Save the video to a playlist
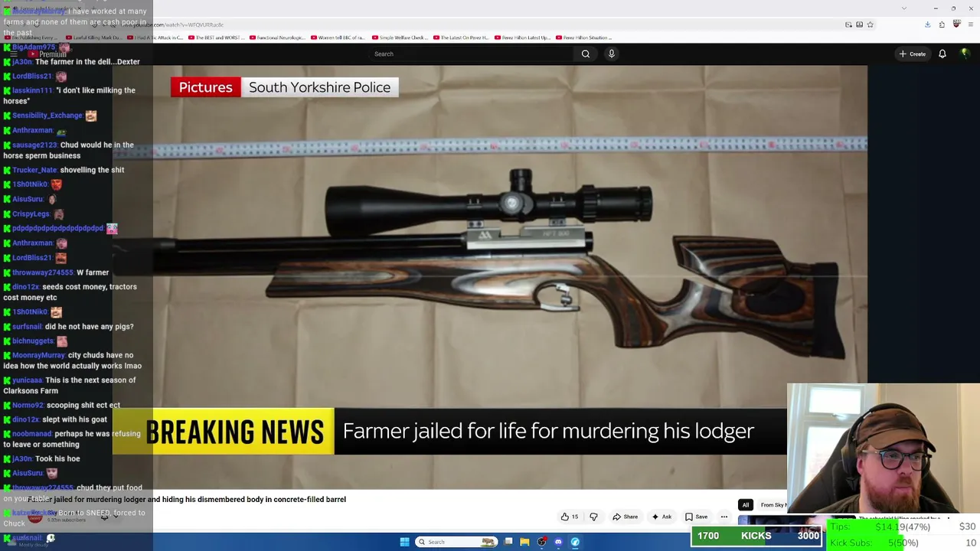This screenshot has width=980, height=551. 696,517
